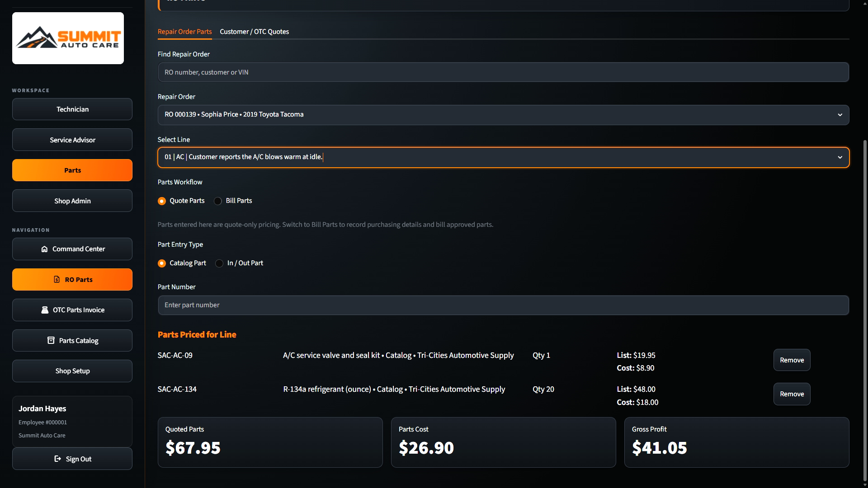Open the Service Advisor workspace
Screen dimensions: 868x488
(x=72, y=140)
